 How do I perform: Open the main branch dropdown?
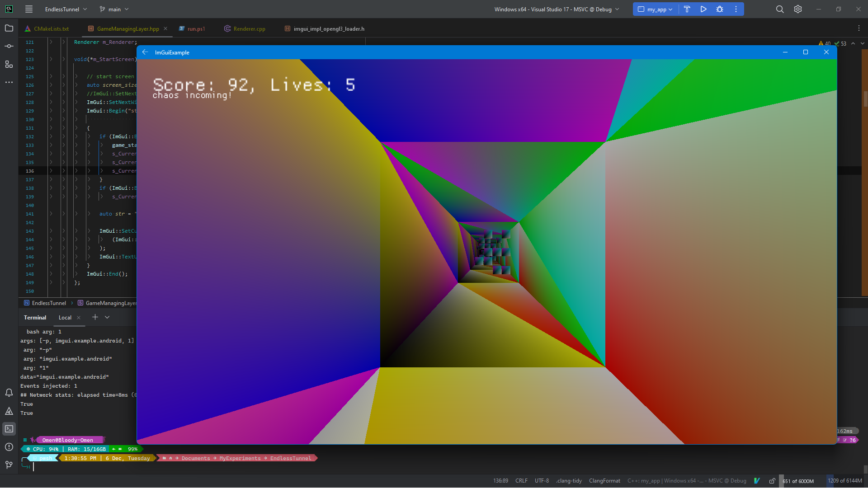(x=114, y=9)
